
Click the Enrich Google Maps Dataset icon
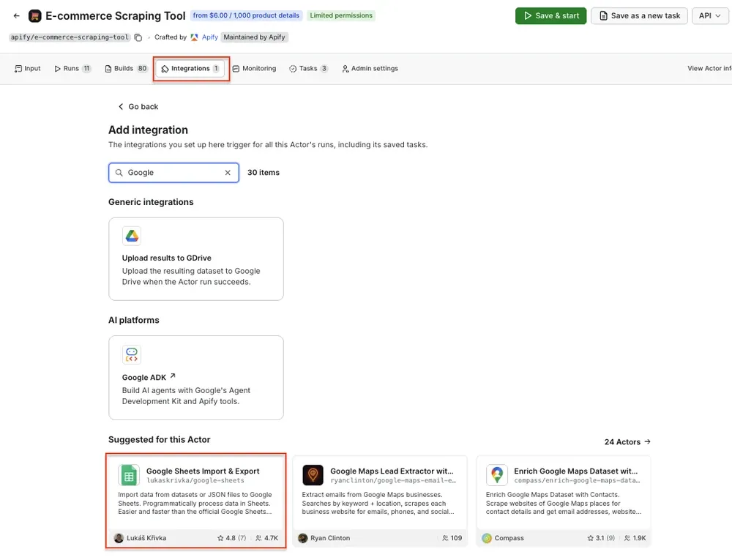[x=497, y=476]
